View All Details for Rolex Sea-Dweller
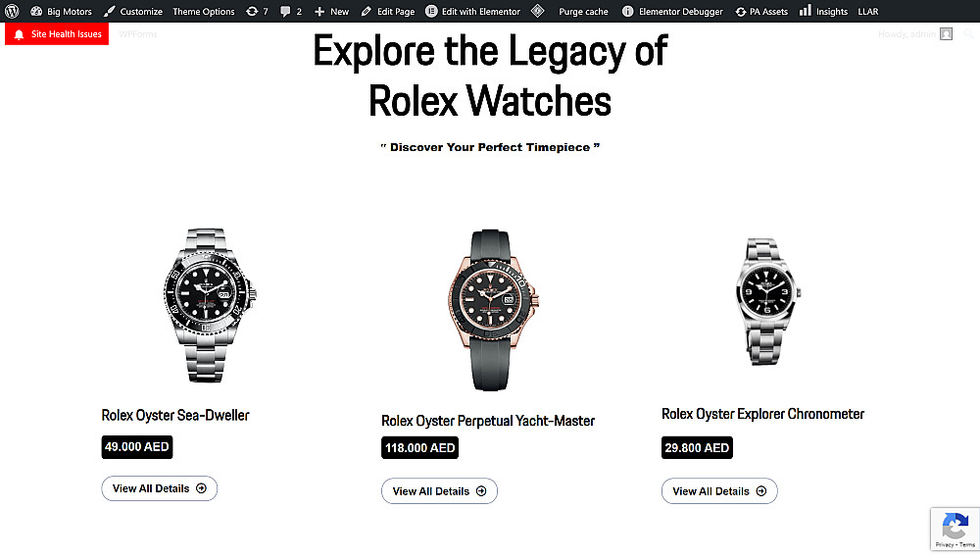This screenshot has width=980, height=560. (159, 488)
